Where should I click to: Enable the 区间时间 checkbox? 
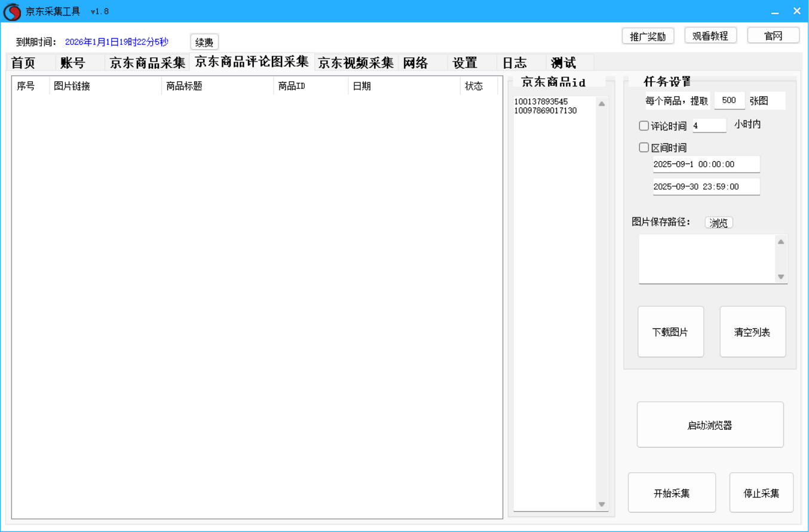(644, 147)
